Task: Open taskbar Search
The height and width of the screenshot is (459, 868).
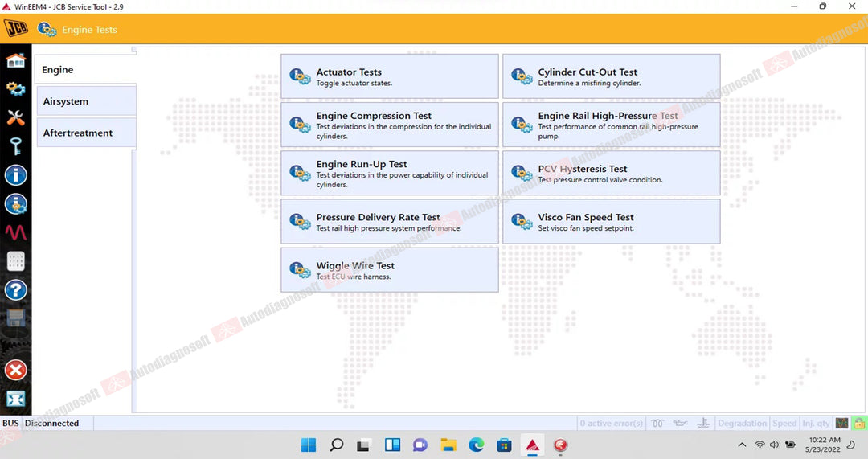Action: point(336,445)
